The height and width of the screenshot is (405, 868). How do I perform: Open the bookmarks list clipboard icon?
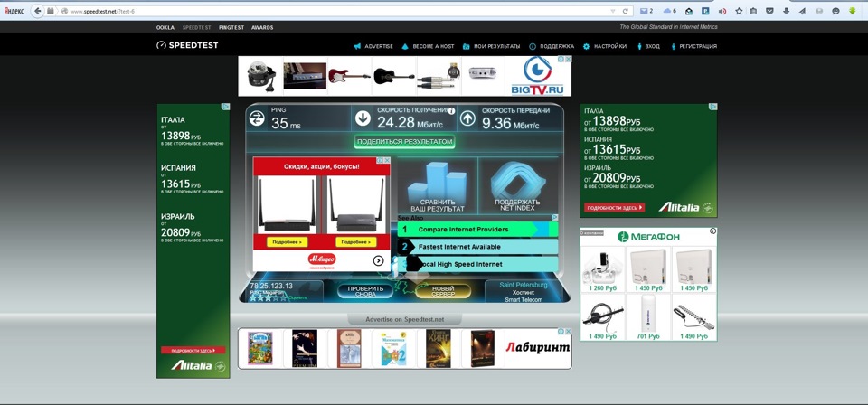click(753, 11)
